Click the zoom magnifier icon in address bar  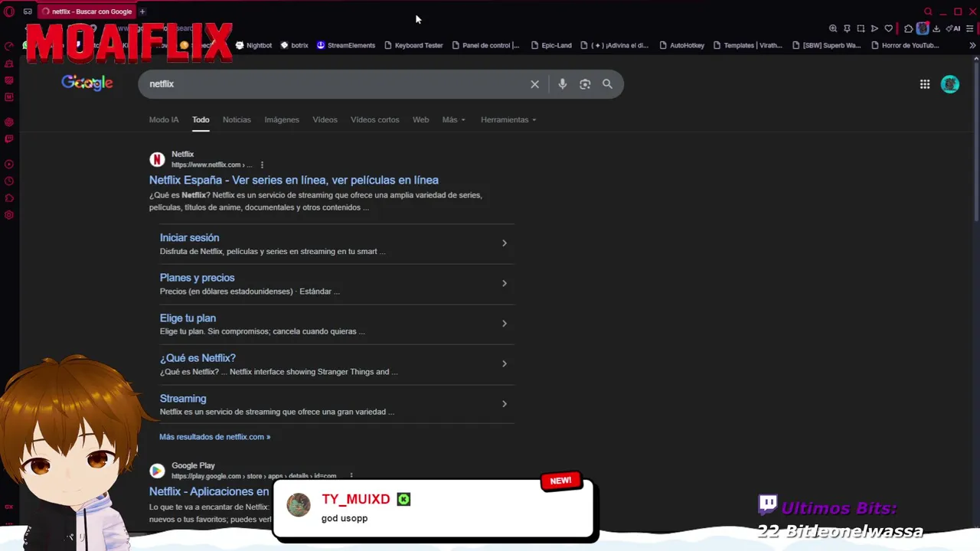tap(833, 28)
